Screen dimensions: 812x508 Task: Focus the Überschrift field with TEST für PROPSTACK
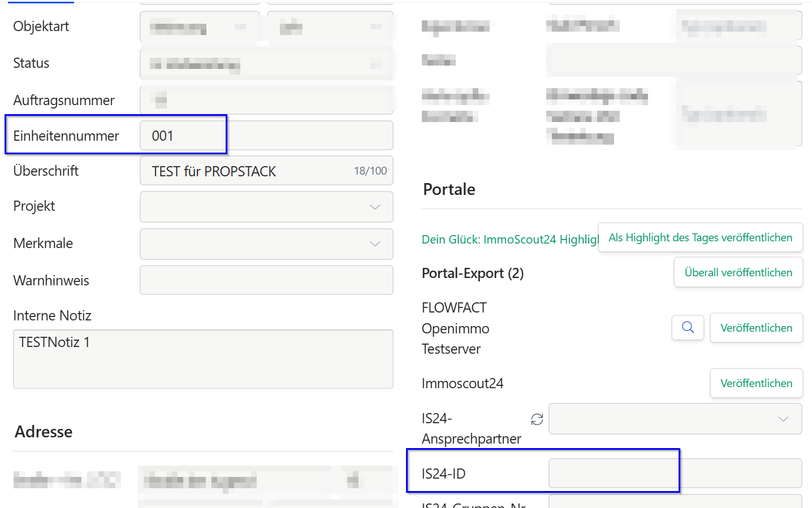pos(249,171)
